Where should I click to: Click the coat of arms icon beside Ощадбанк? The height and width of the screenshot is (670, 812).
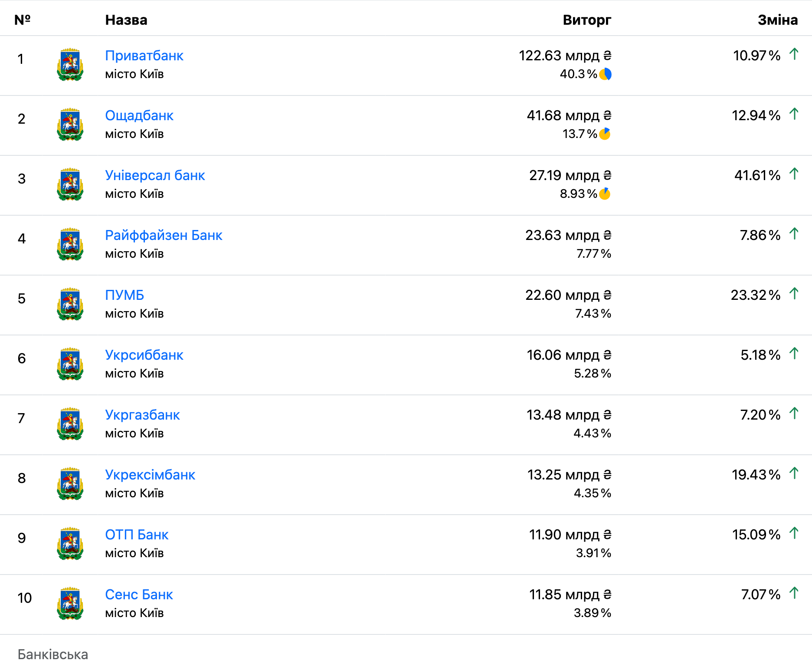click(x=70, y=125)
